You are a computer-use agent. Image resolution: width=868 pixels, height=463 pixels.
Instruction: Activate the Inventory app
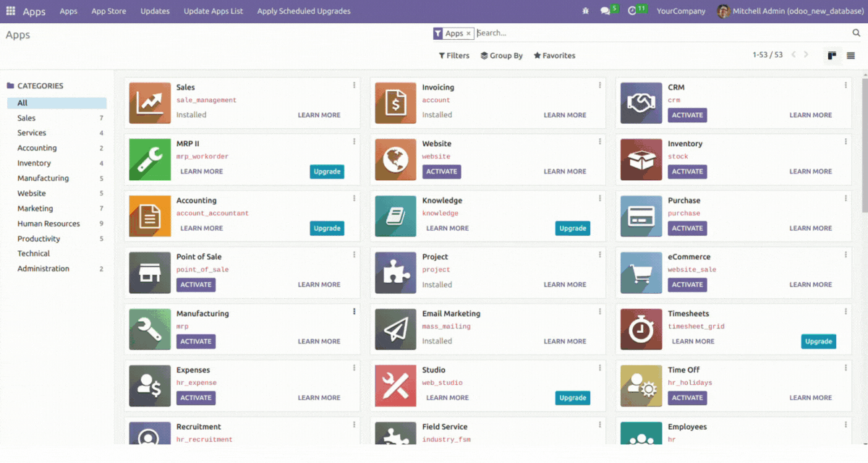tap(687, 171)
